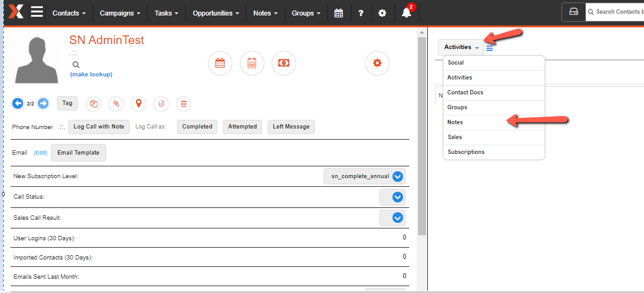Open the Sales Call Result dropdown

398,218
